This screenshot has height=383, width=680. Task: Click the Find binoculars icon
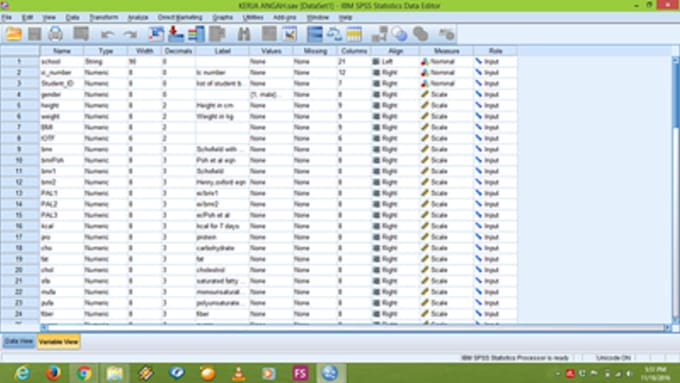pyautogui.click(x=244, y=34)
